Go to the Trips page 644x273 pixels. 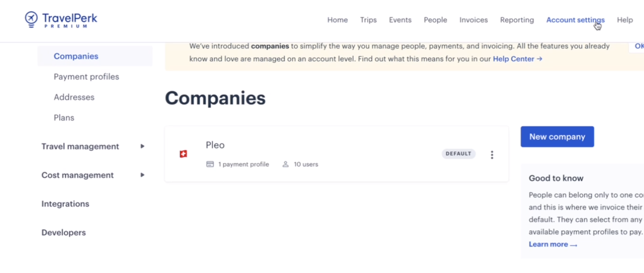(368, 20)
